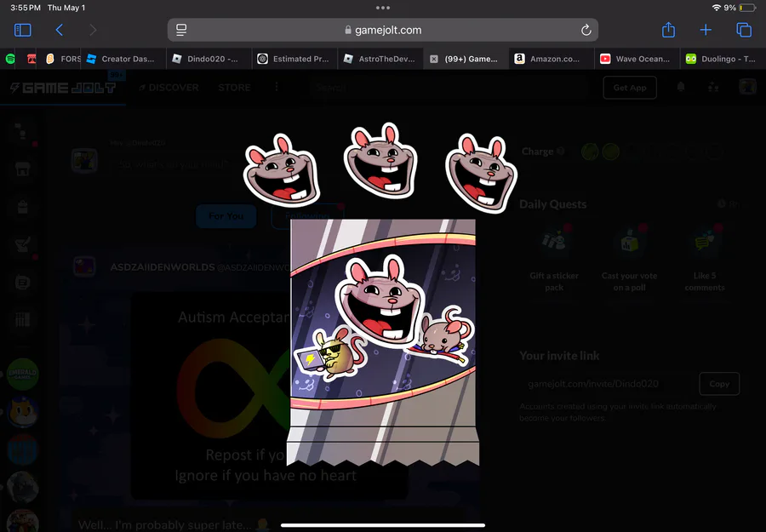Reload the gamejolt.com page

[x=586, y=31]
